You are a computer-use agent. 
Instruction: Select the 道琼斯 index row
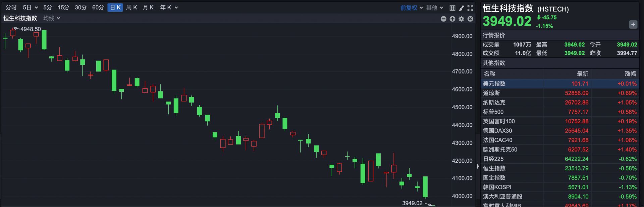tap(560, 93)
